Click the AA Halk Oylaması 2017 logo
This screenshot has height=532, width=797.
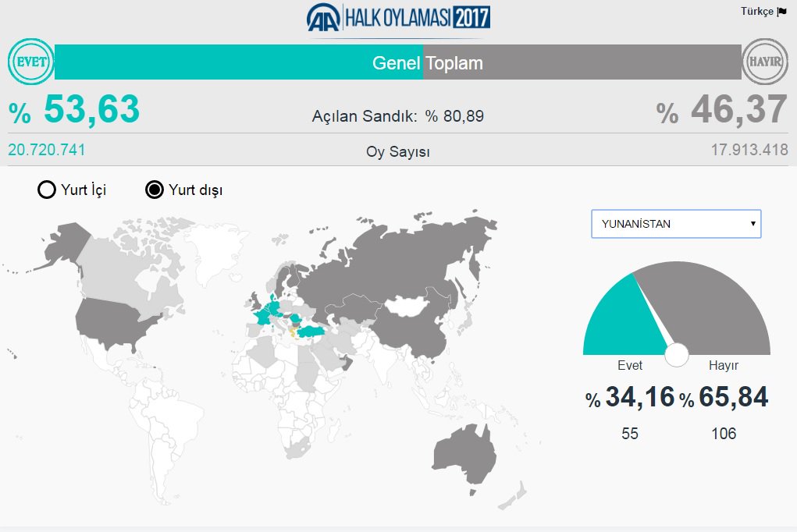[x=398, y=18]
